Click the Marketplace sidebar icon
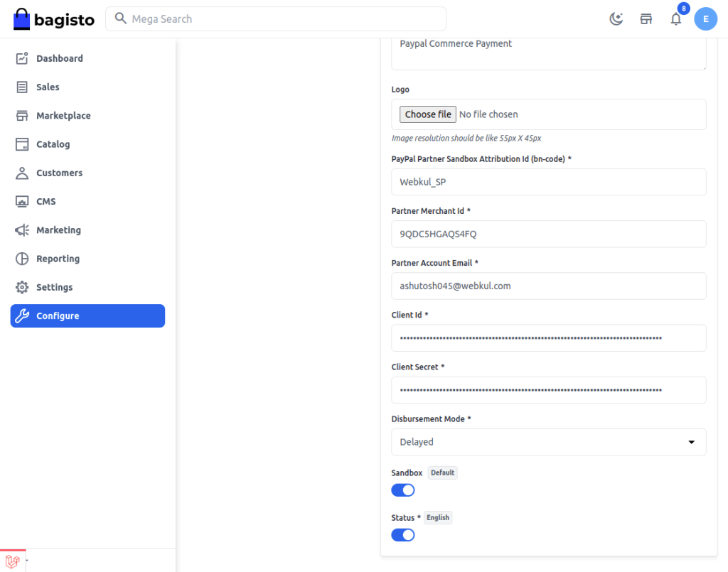This screenshot has width=728, height=572. 22,116
